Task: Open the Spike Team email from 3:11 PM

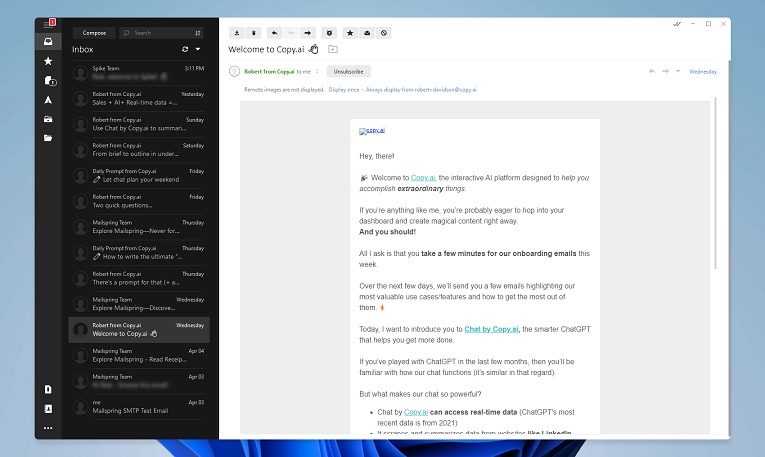Action: coord(139,73)
